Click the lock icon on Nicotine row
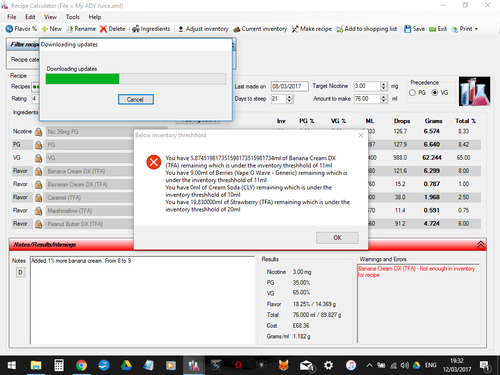 pos(39,132)
